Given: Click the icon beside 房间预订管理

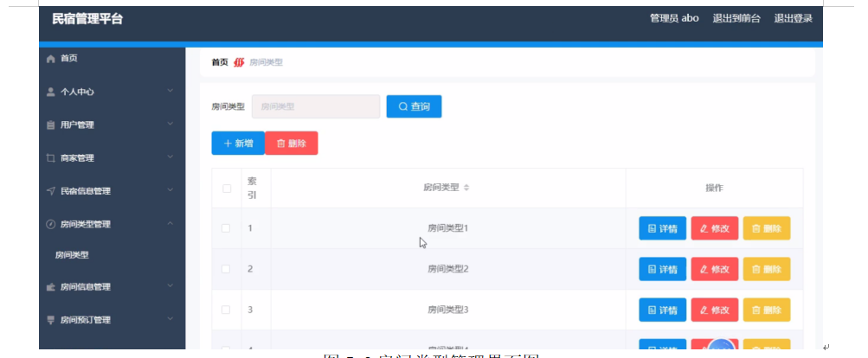Looking at the screenshot, I should pyautogui.click(x=51, y=320).
